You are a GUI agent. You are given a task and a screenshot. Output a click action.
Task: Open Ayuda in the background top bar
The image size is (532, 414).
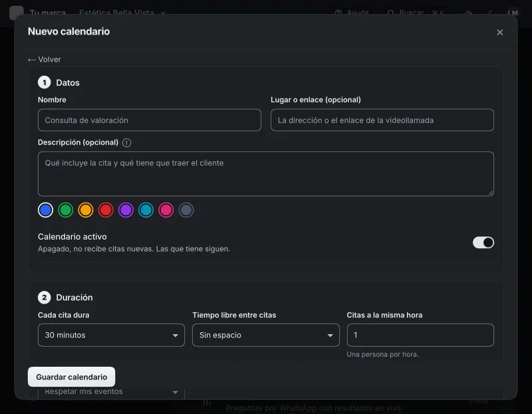click(352, 13)
